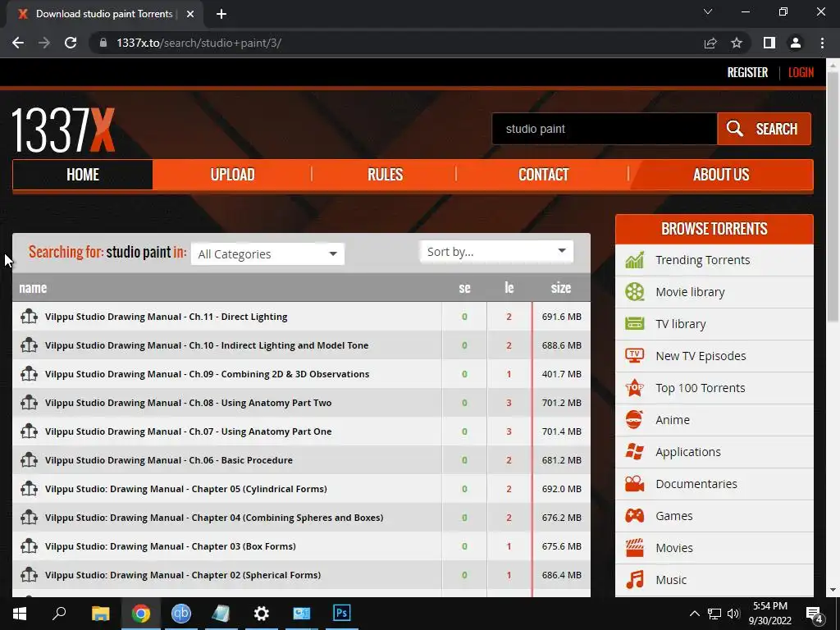
Task: Click the Anime ninja icon
Action: pyautogui.click(x=635, y=420)
